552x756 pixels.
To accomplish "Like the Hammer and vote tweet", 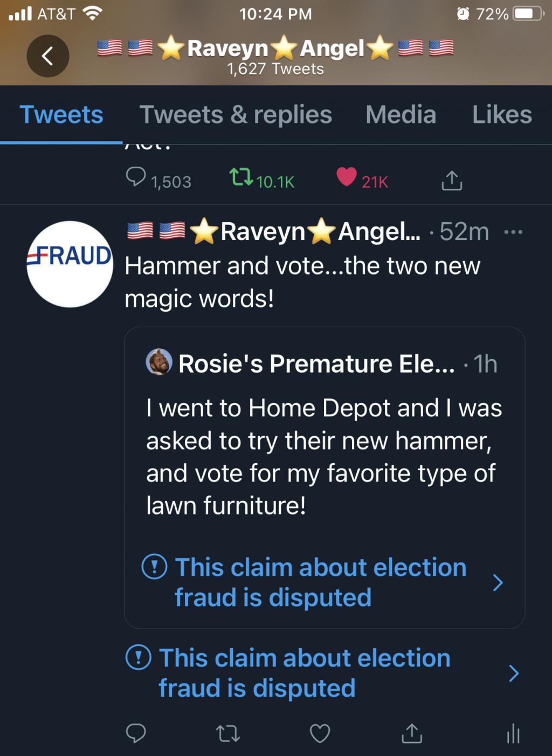I will click(320, 733).
